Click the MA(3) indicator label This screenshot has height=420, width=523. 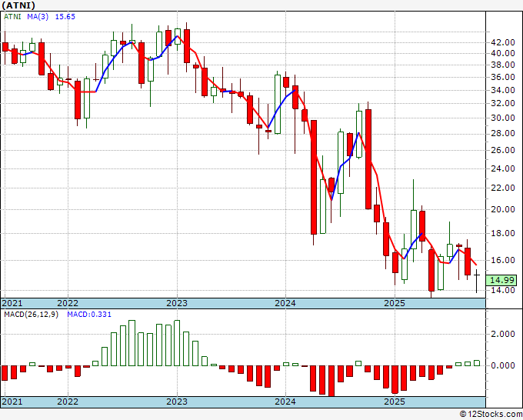tap(38, 17)
